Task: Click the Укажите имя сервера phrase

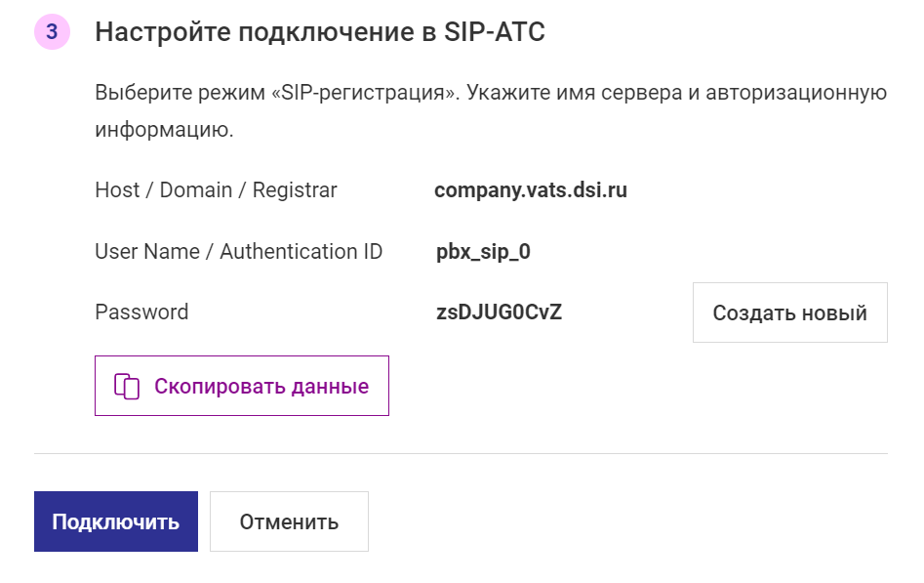Action: [x=575, y=93]
